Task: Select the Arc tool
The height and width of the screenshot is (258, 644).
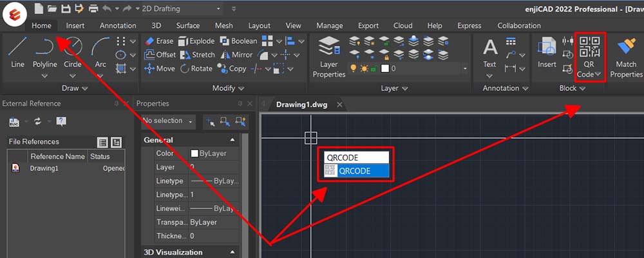Action: coord(100,52)
